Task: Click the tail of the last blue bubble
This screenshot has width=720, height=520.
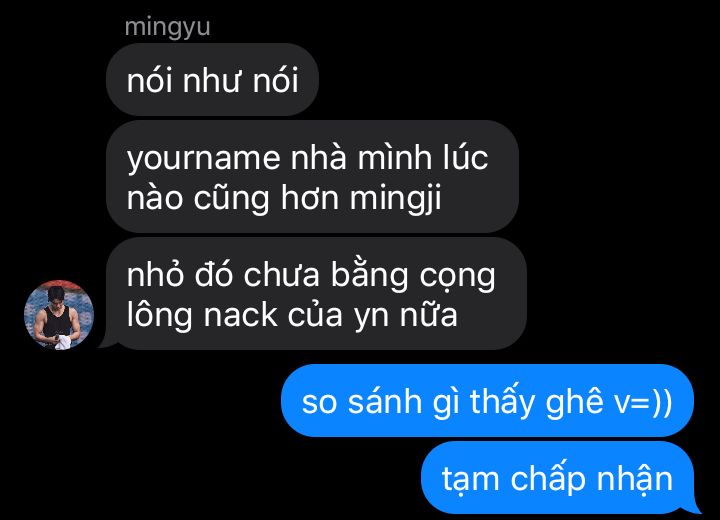Action: pos(693,506)
